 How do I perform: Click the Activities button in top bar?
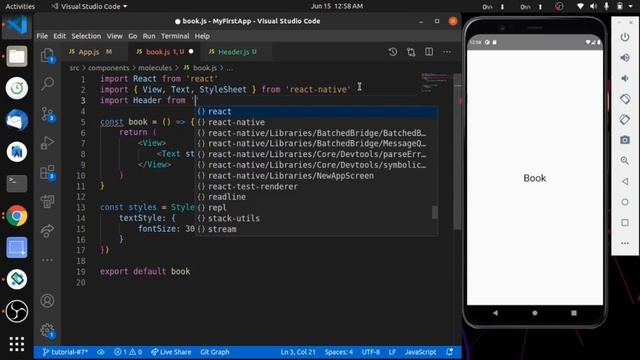pyautogui.click(x=20, y=7)
